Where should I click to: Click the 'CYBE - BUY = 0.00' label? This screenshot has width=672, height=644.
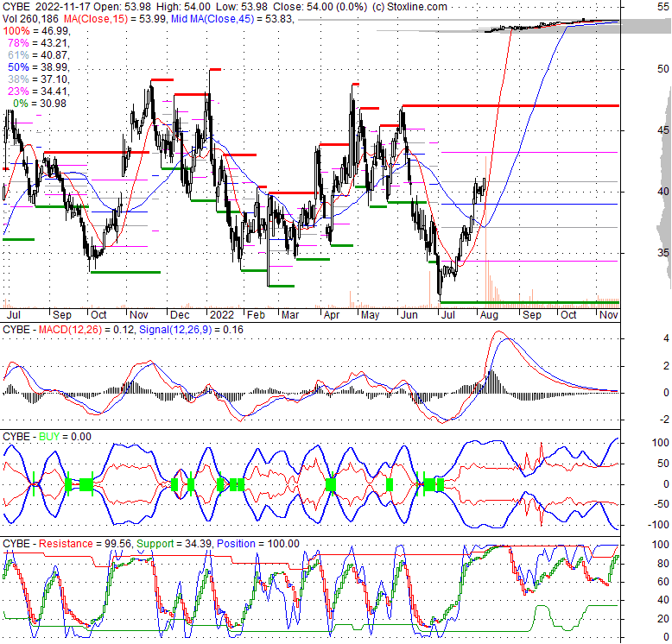click(48, 437)
